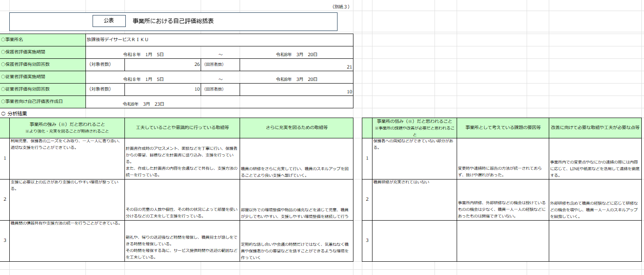Click the ○事業者向け自己評価表作成日 label cell
644x275 pixels.
pos(43,102)
